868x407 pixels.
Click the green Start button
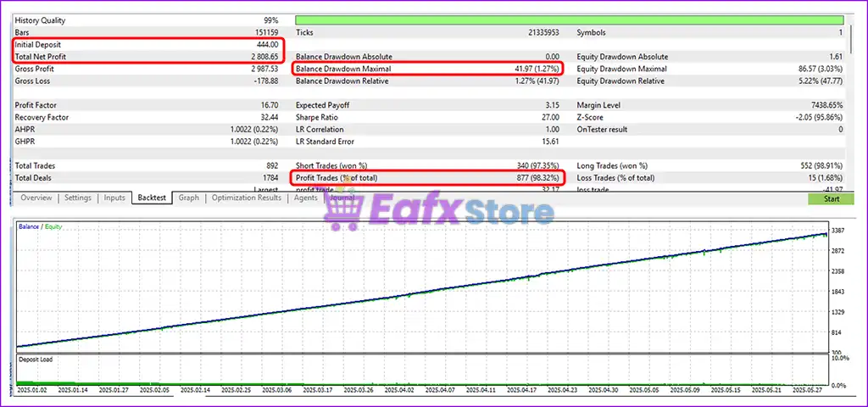(x=831, y=198)
